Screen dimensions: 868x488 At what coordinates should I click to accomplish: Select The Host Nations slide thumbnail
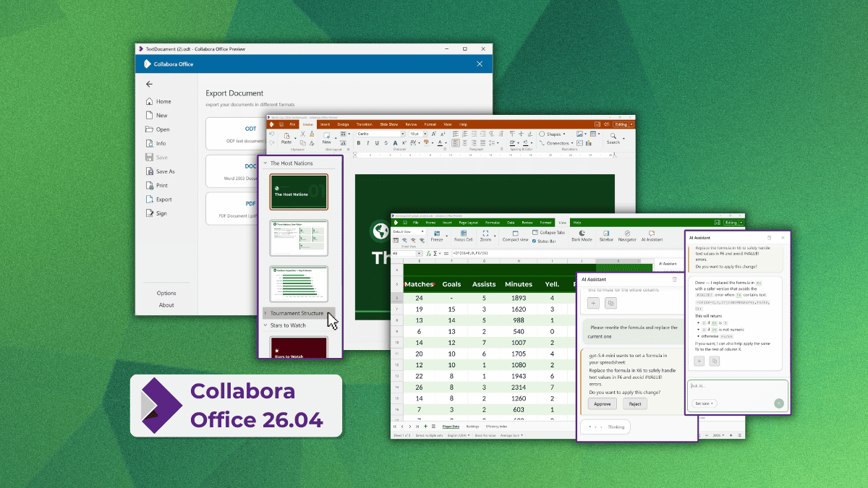(x=299, y=192)
